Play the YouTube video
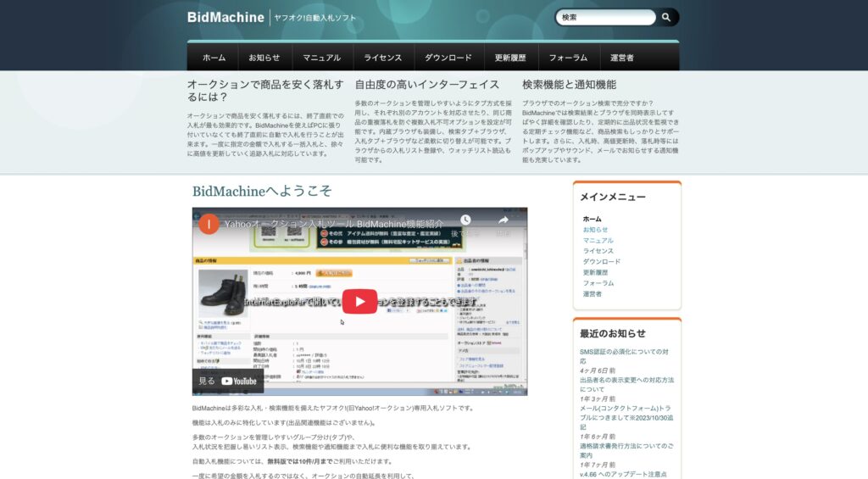This screenshot has height=479, width=868. [359, 301]
